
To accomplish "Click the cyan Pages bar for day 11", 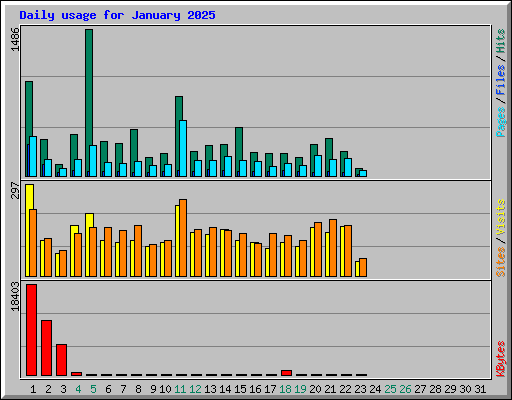I will 183,148.
